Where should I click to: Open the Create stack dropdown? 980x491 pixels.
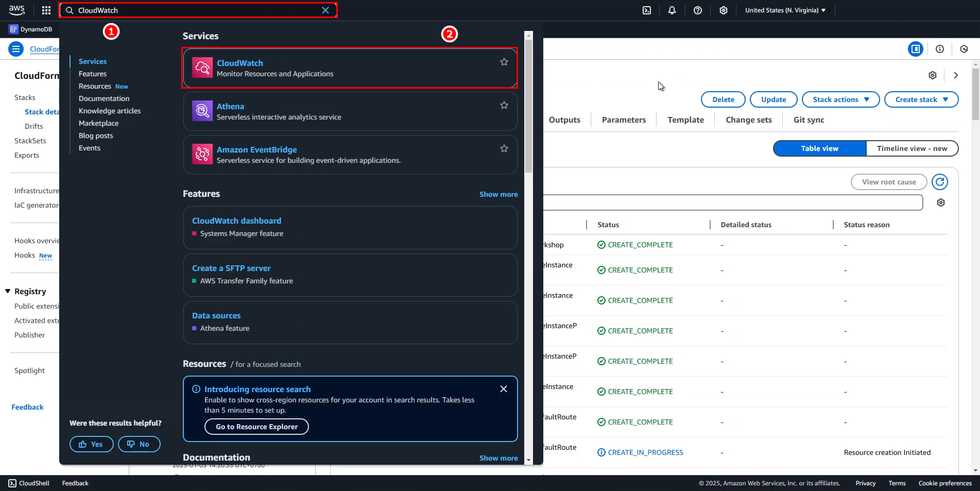pos(921,99)
